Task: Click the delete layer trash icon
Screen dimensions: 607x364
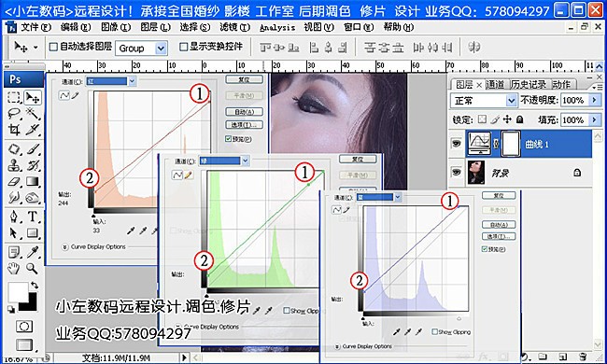Action: click(583, 357)
